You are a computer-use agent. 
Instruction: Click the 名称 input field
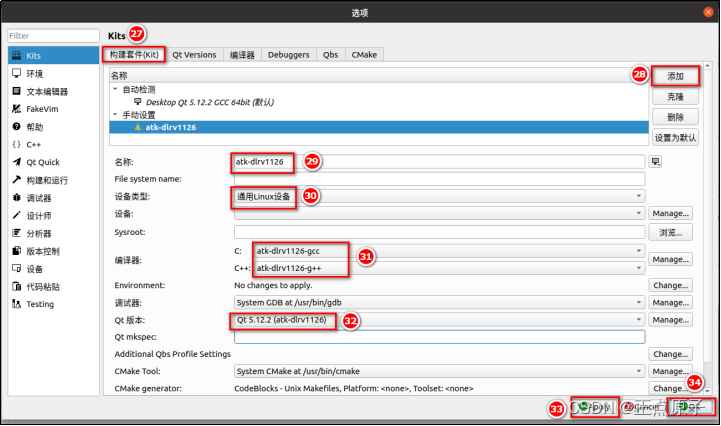click(x=439, y=161)
